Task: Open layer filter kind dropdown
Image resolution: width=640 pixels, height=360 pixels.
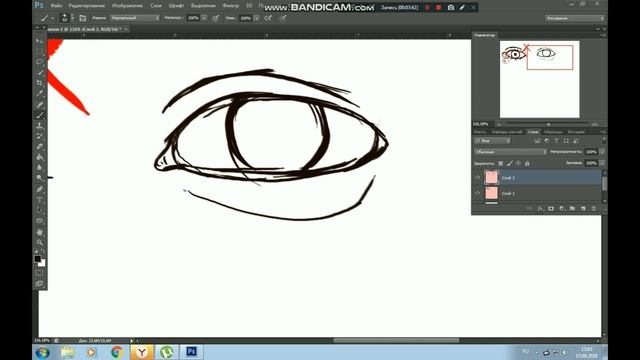Action: [x=492, y=141]
